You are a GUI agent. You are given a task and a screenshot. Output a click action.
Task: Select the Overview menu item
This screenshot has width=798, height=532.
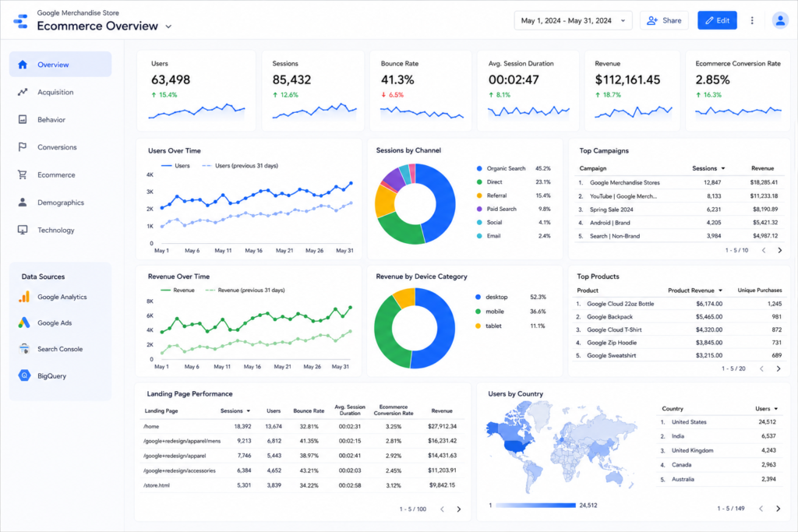61,65
